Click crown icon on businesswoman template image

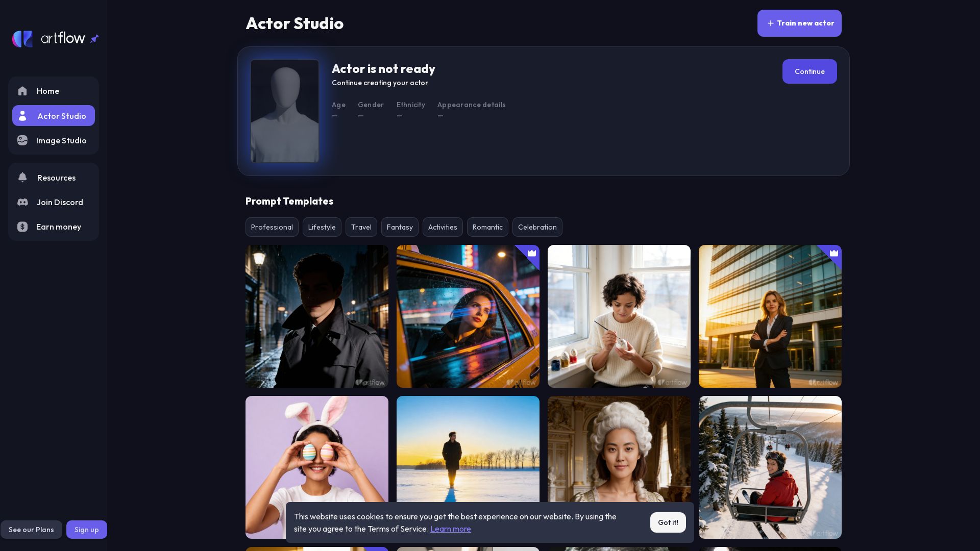click(x=834, y=253)
